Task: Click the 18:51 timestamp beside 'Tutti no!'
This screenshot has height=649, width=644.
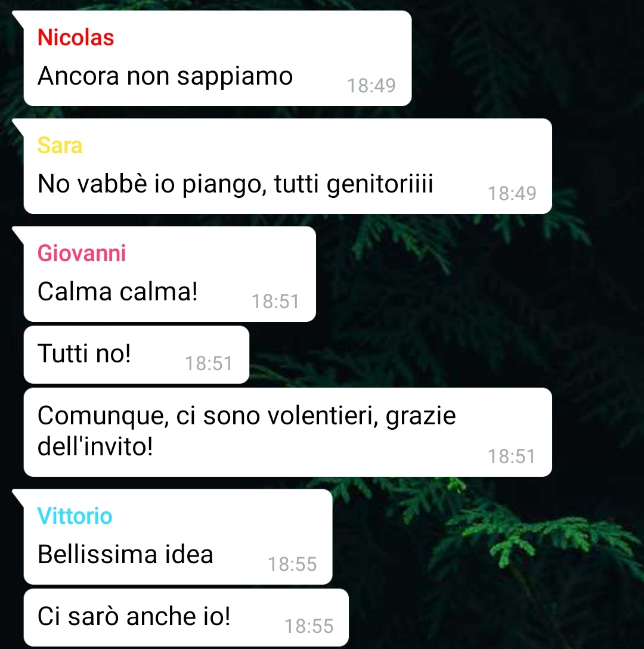Action: 209,364
